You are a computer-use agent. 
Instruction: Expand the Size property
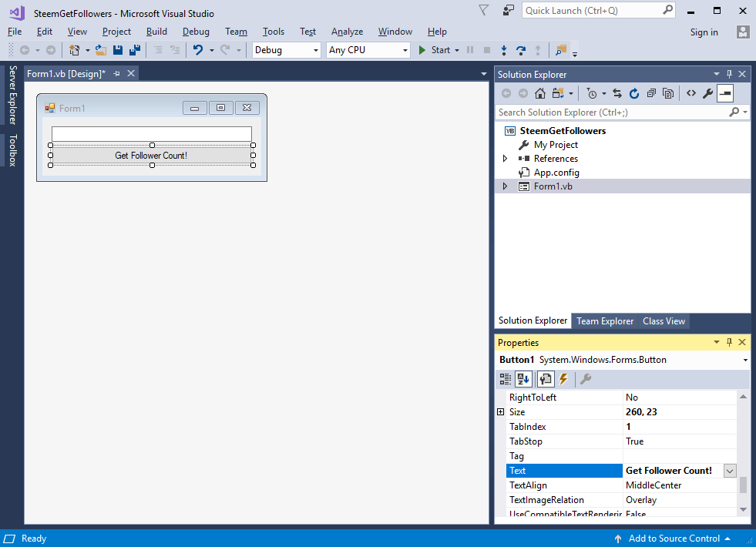pyautogui.click(x=500, y=412)
